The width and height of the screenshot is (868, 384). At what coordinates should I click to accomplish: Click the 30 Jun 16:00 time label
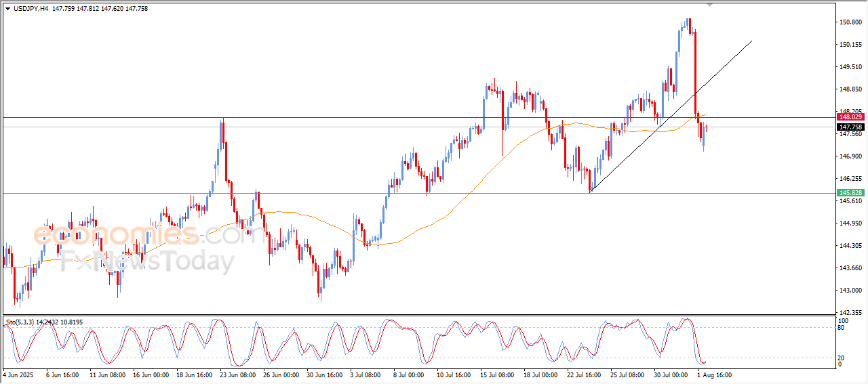326,375
